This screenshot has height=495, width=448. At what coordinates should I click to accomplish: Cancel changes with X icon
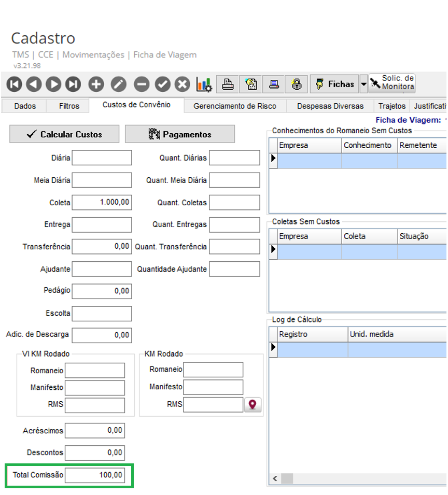pos(182,84)
